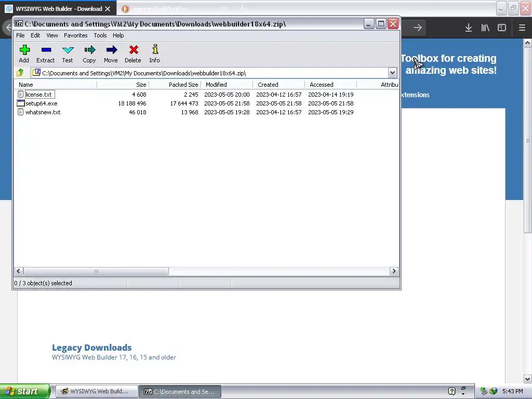Viewport: 532px width, 399px height.
Task: Close the WYSIWYG Web Builder tab
Action: (x=108, y=9)
